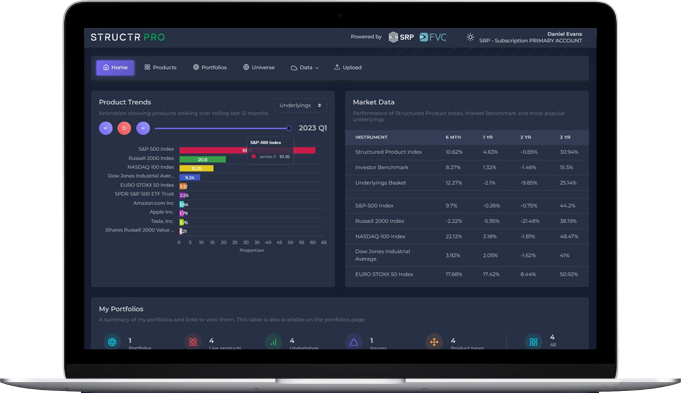Image resolution: width=681 pixels, height=393 pixels.
Task: Click the Daniel Evans account name
Action: [x=565, y=34]
